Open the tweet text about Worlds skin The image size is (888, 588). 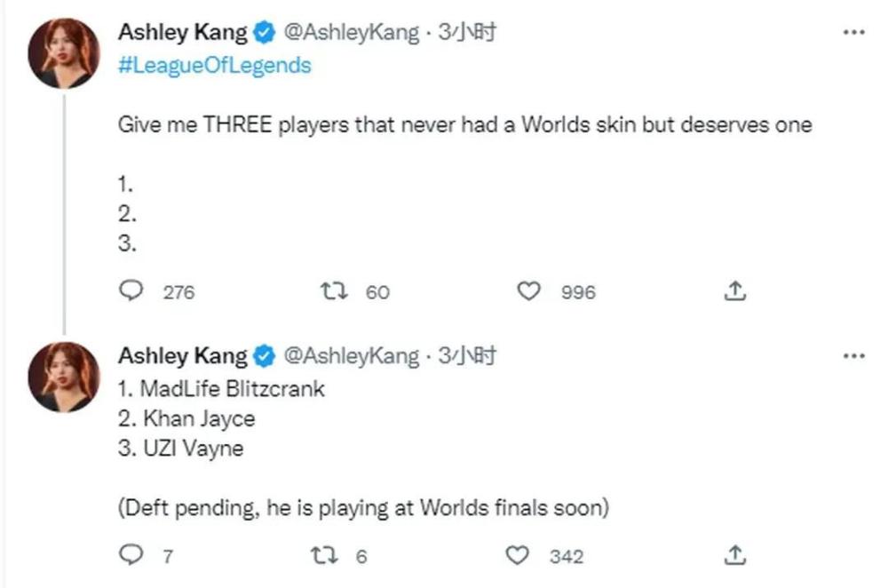[x=464, y=124]
